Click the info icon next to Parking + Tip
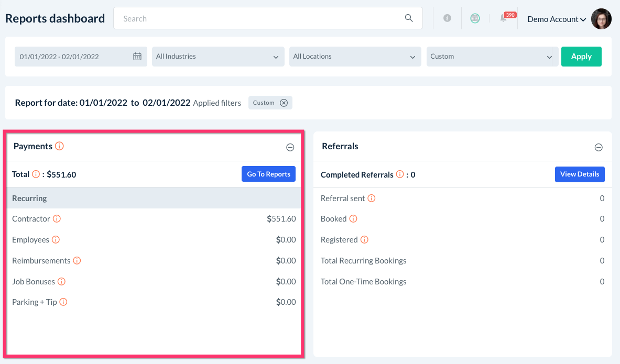Screen dimensions: 620x364 [63, 302]
